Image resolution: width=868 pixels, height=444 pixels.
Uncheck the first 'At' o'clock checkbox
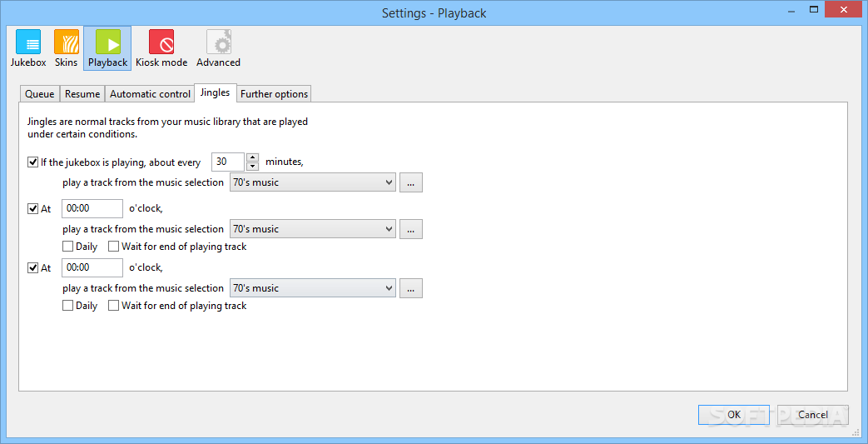(x=32, y=209)
